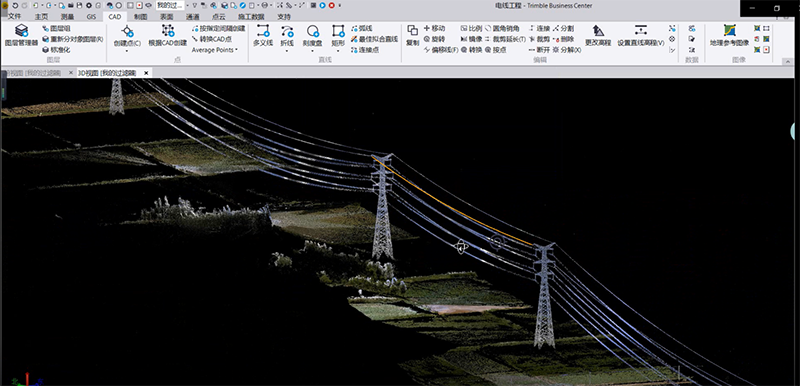800x386 pixels.
Task: Switch to the 制图 ribbon tab
Action: click(141, 16)
